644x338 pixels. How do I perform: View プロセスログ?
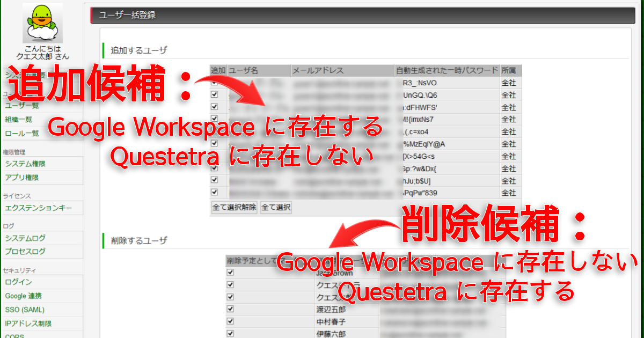tap(25, 252)
